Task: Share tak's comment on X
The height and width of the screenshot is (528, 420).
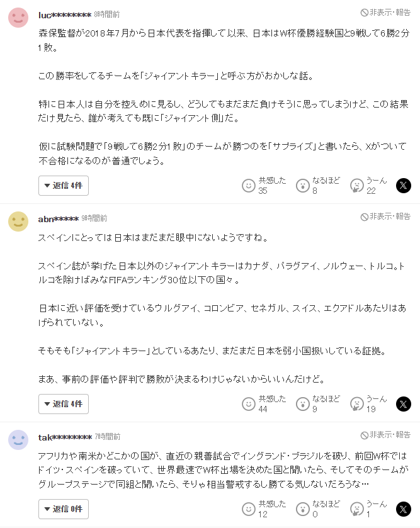Action: pyautogui.click(x=404, y=508)
